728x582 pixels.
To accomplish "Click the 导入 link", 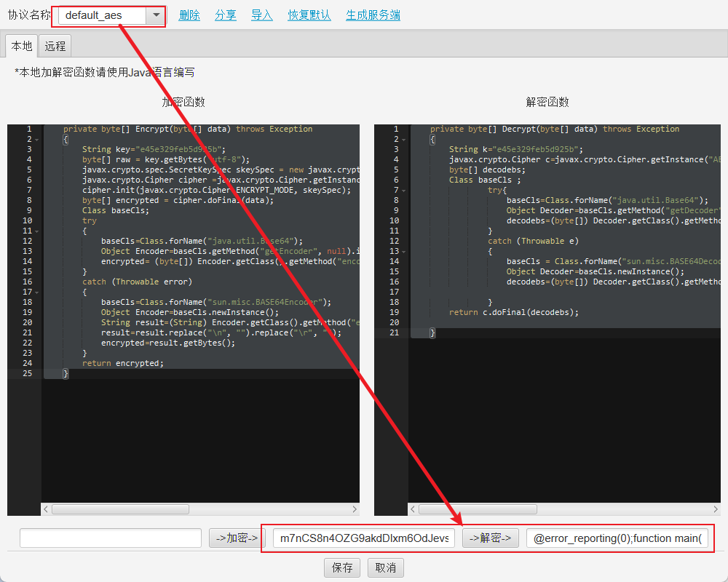I will pyautogui.click(x=262, y=15).
